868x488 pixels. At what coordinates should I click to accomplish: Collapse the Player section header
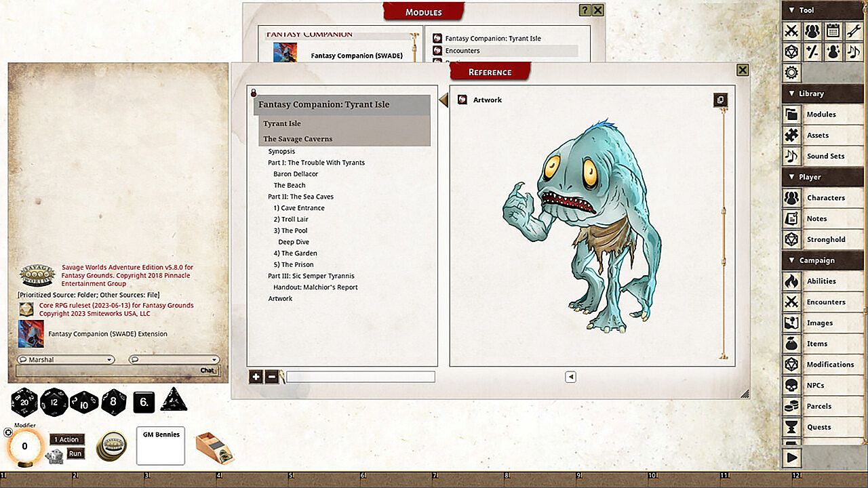pyautogui.click(x=823, y=177)
